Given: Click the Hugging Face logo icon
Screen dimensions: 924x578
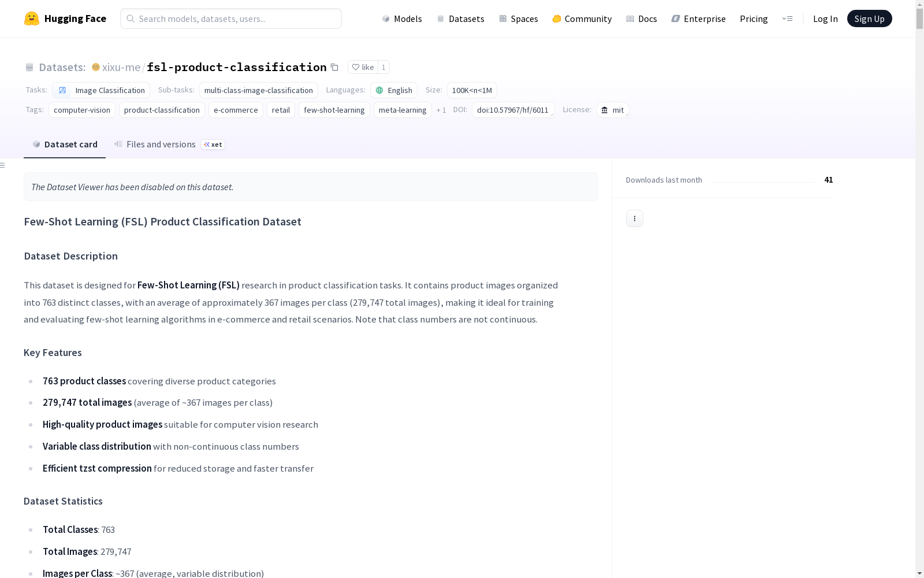Looking at the screenshot, I should [x=32, y=18].
